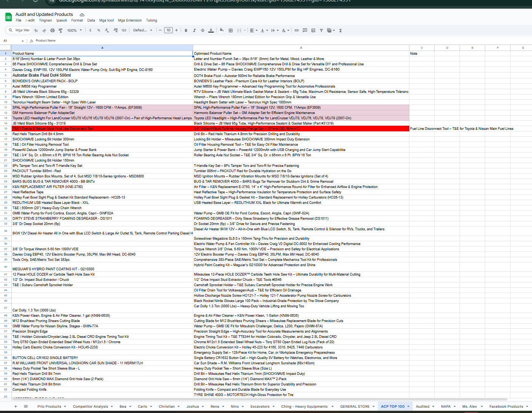Select column B header
The image size is (532, 413).
pos(301,48)
